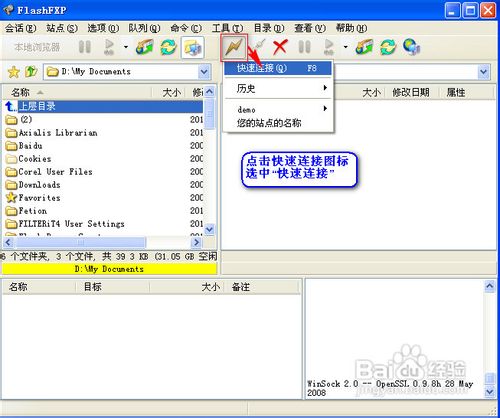
Task: Open the 帮助(H) menu
Action: (351, 28)
